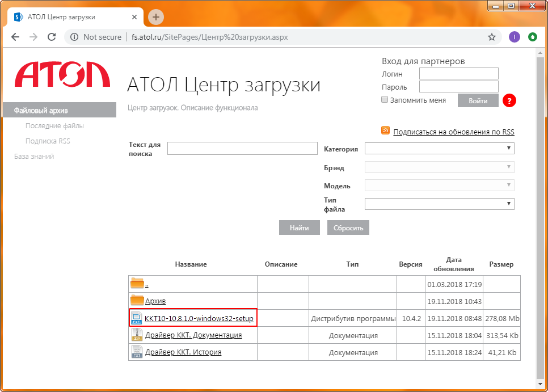Reload the page using the refresh icon
548x392 pixels.
tap(52, 37)
